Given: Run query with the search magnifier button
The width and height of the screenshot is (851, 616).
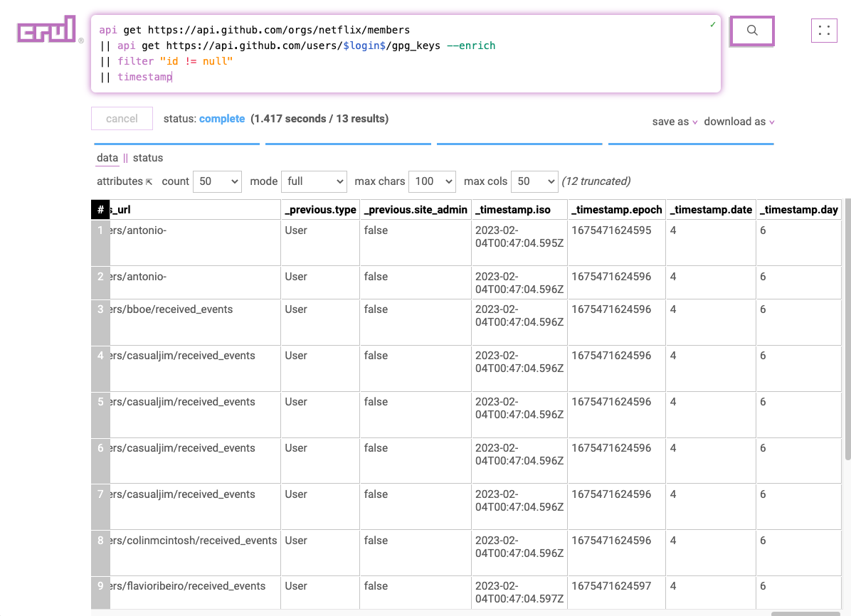Looking at the screenshot, I should [x=751, y=31].
